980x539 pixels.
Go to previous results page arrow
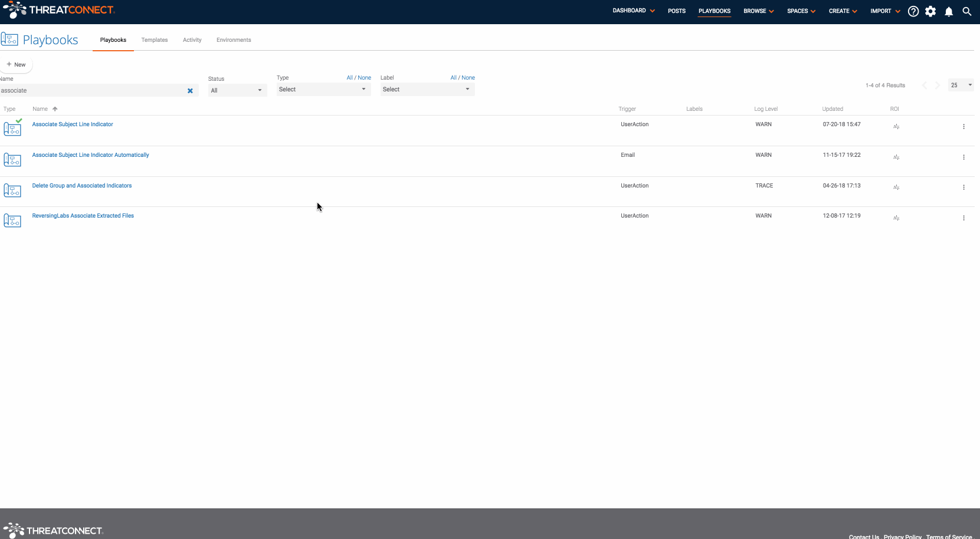[925, 86]
